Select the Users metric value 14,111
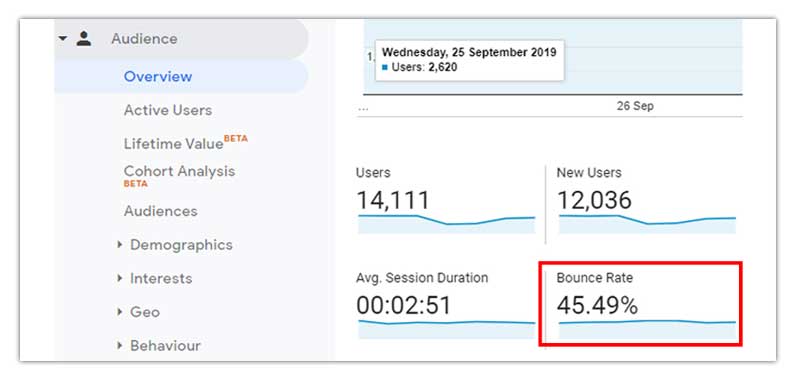The height and width of the screenshot is (380, 796). coord(393,200)
